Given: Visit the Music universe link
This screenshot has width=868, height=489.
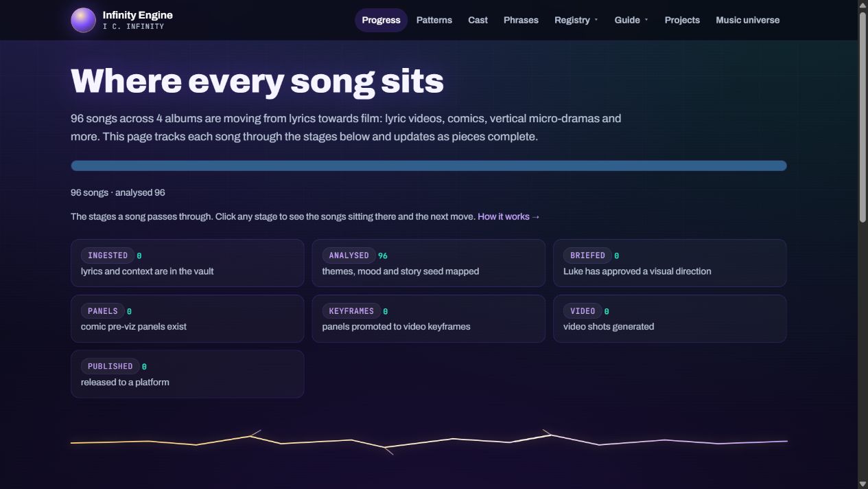Looking at the screenshot, I should (x=747, y=20).
